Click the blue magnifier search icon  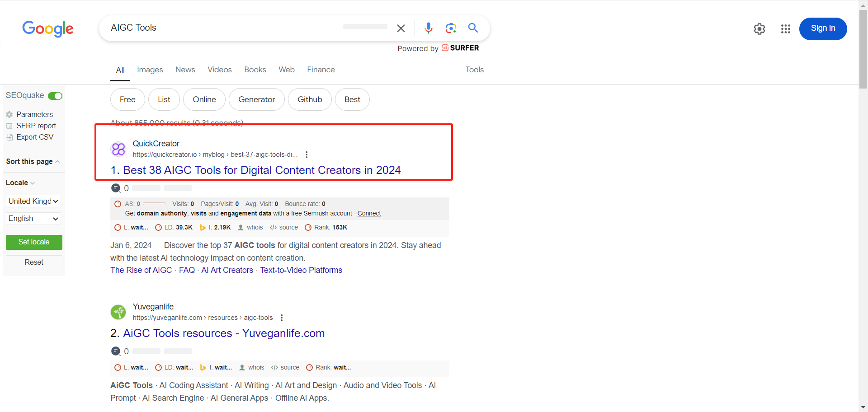(473, 28)
